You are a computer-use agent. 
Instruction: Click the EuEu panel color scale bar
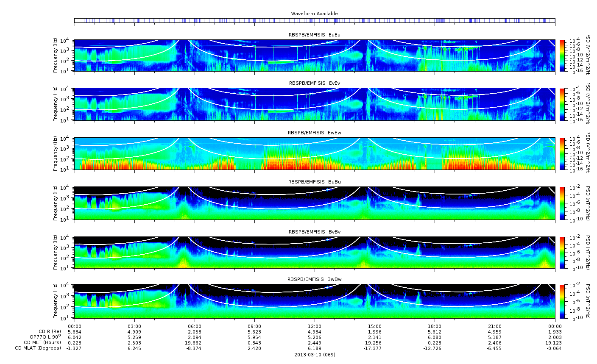562,56
